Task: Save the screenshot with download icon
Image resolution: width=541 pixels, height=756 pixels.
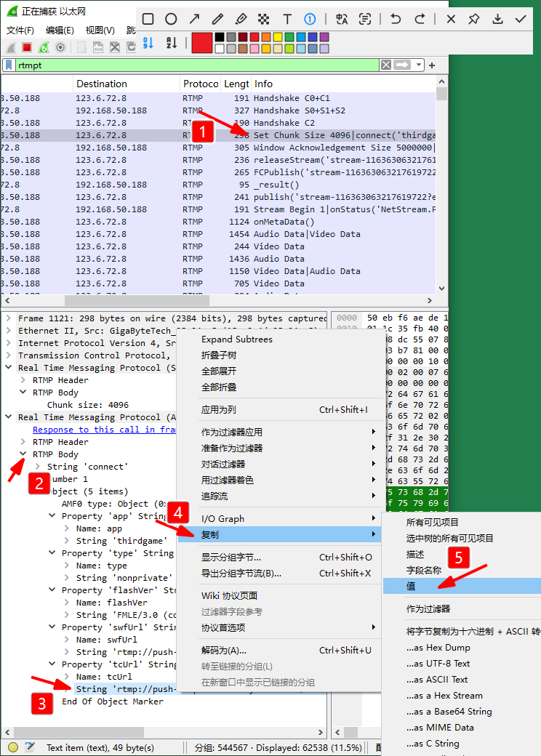Action: pyautogui.click(x=497, y=19)
